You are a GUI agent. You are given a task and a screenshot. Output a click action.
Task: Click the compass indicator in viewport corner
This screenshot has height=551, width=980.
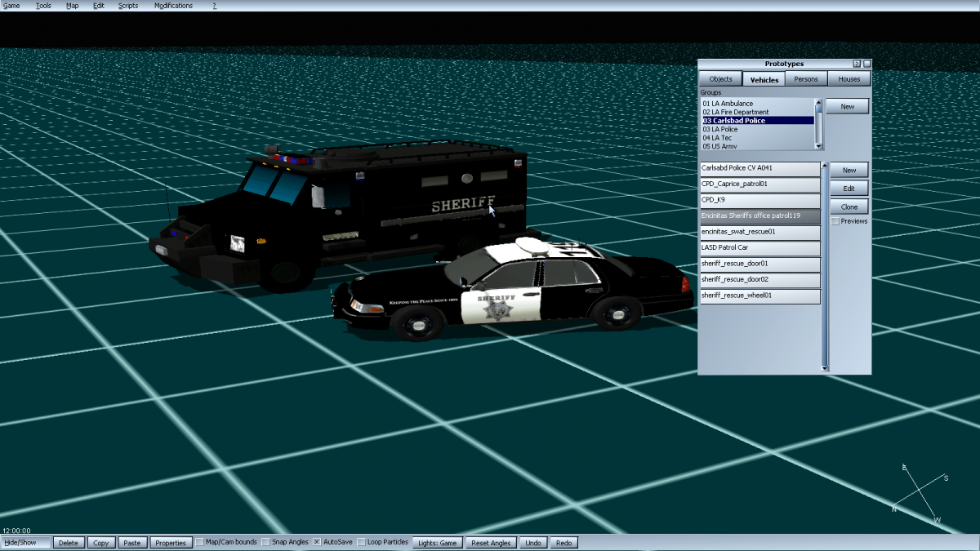coord(919,492)
